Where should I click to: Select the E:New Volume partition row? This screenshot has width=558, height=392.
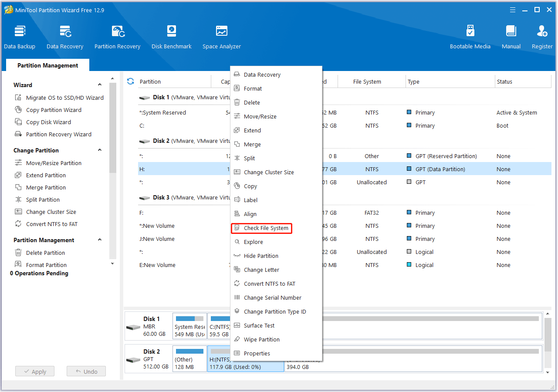[x=345, y=265]
